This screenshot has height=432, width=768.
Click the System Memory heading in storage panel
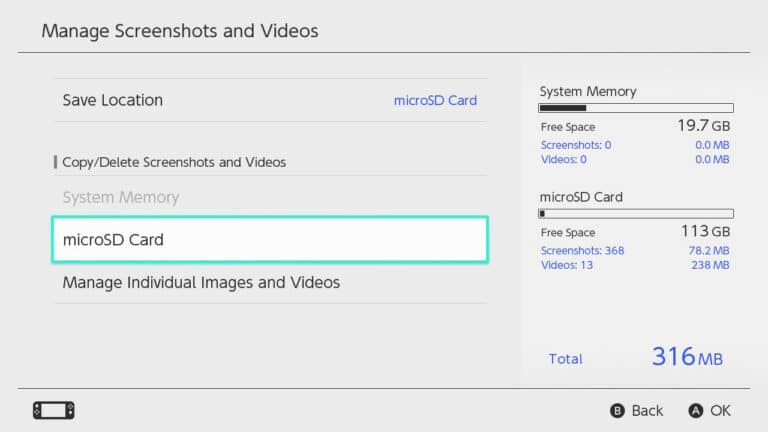pos(588,91)
